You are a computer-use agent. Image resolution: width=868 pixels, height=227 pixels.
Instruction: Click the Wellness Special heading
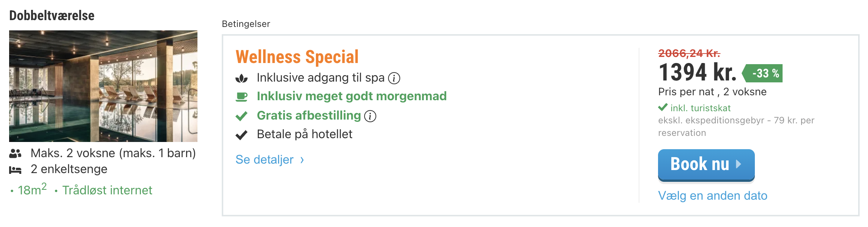297,57
